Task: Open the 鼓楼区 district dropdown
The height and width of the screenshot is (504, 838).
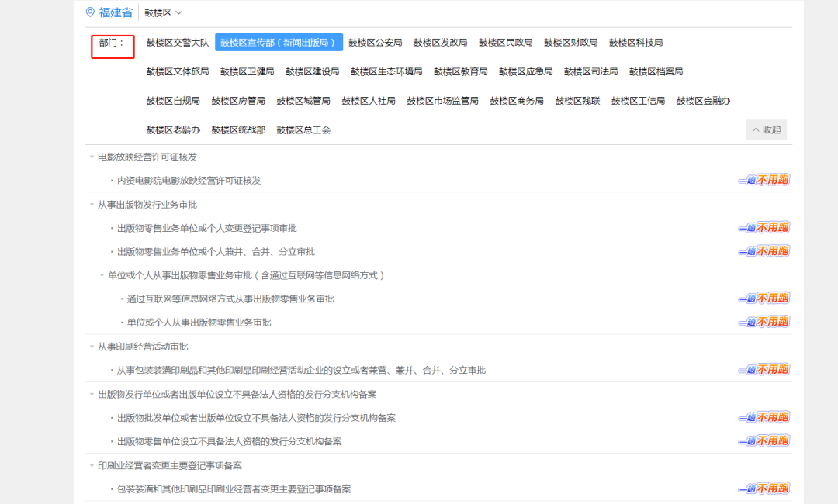Action: (163, 12)
